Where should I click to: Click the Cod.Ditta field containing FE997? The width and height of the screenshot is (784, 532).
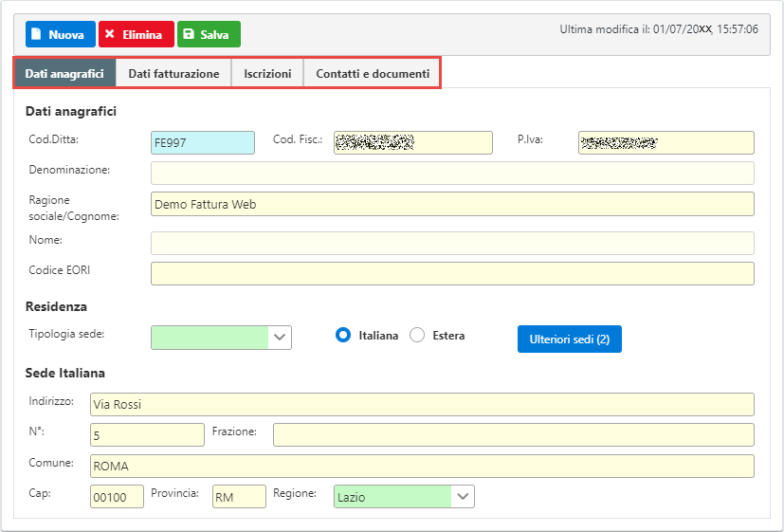[203, 142]
